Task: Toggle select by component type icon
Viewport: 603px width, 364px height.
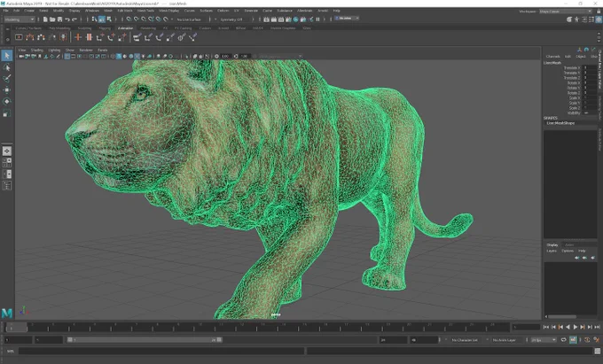Action: [109, 19]
